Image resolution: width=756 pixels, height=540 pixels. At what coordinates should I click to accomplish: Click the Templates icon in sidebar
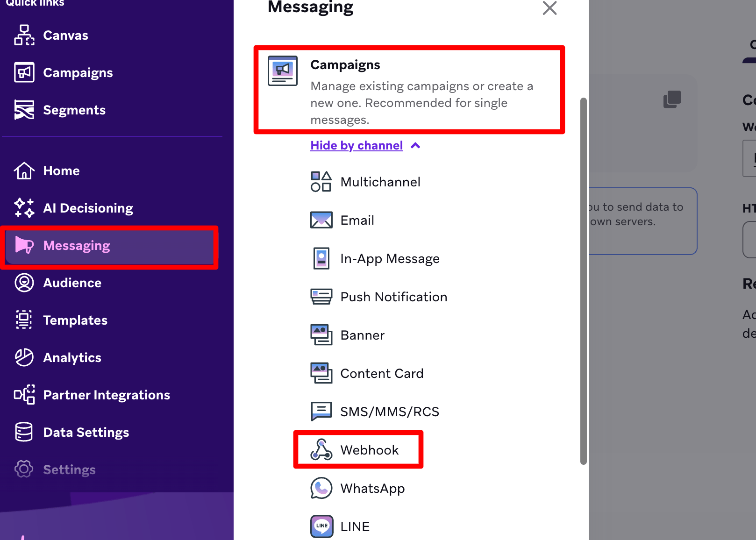(24, 320)
